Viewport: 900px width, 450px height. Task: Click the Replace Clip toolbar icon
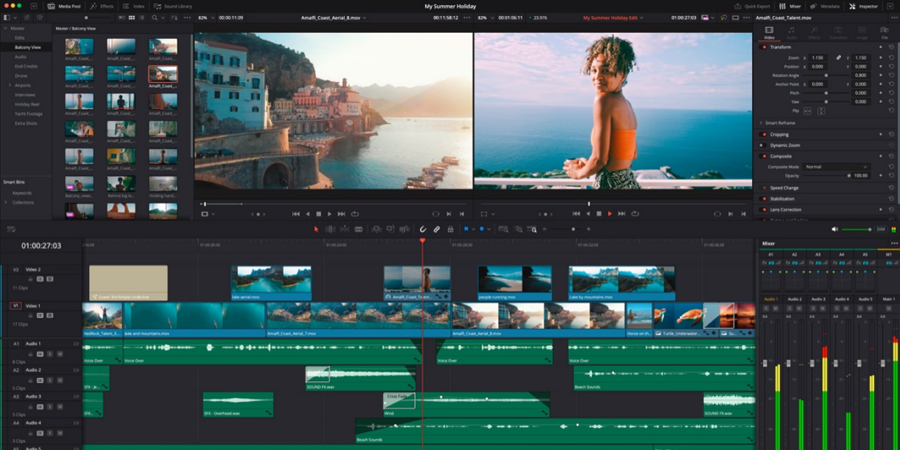pos(405,229)
